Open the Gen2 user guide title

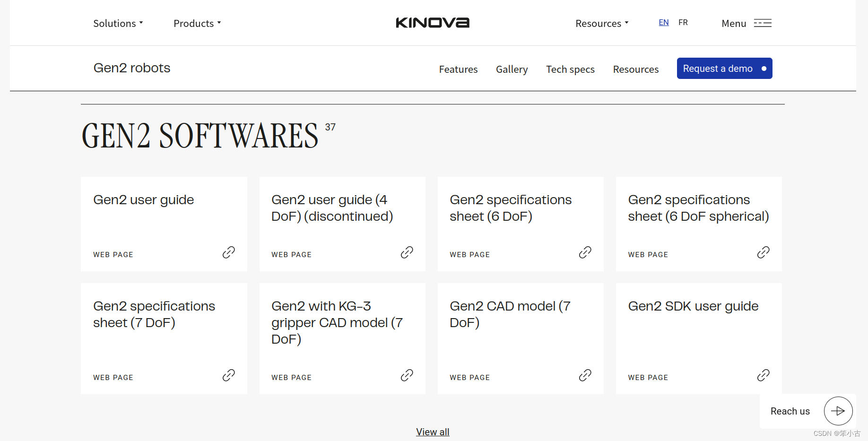pos(144,200)
